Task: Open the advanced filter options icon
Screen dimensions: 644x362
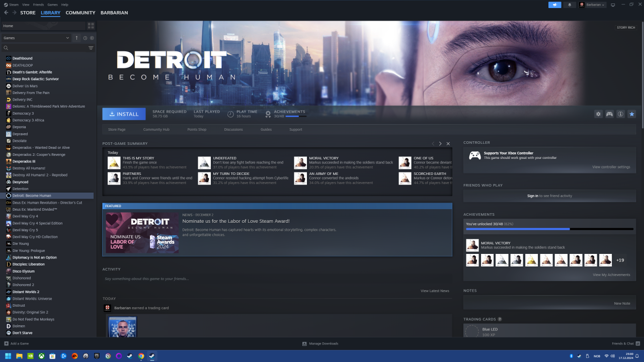Action: click(91, 48)
